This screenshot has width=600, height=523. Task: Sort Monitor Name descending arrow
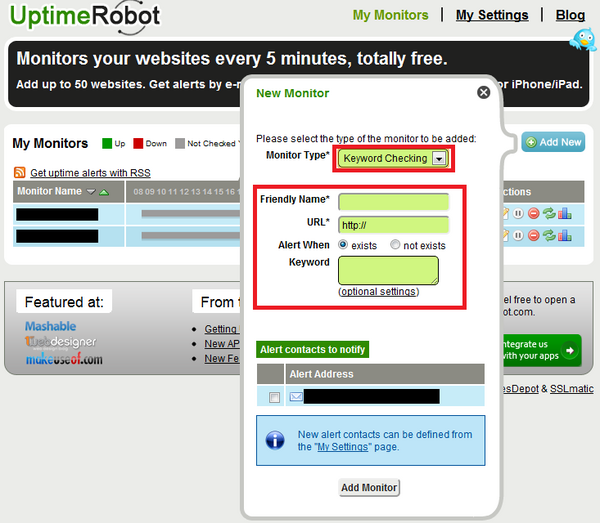pyautogui.click(x=91, y=191)
